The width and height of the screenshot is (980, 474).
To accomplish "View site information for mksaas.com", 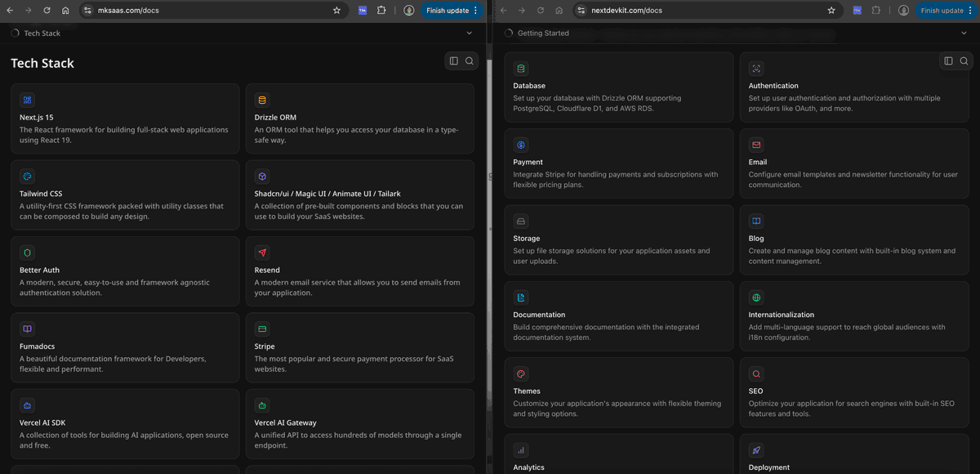I will coord(88,11).
